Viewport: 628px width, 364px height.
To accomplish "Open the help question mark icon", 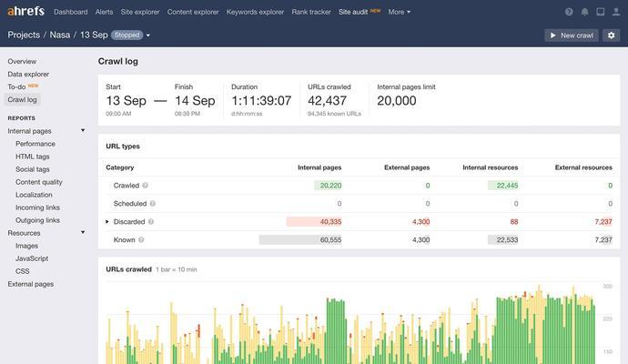I will click(570, 12).
